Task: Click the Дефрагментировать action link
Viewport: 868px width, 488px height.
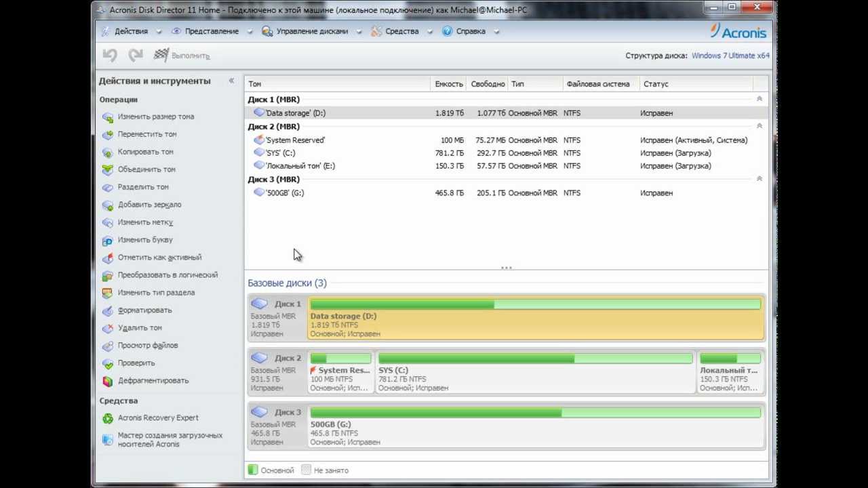Action: [153, 381]
